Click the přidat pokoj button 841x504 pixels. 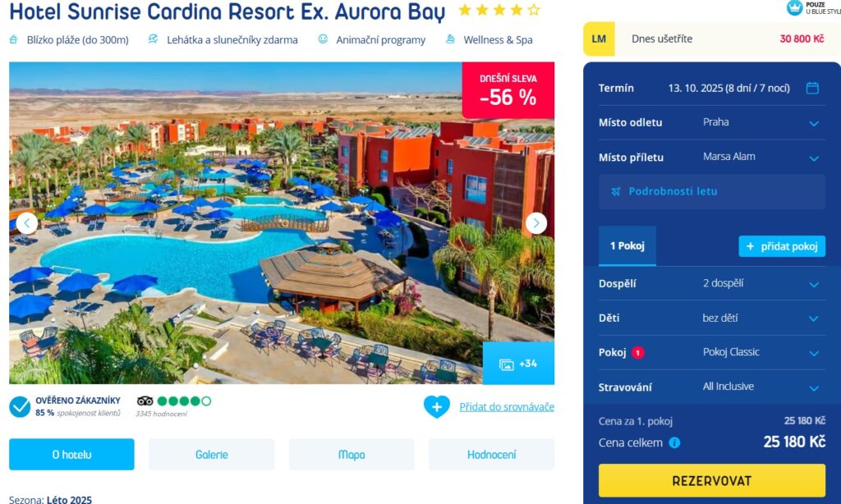(x=782, y=246)
